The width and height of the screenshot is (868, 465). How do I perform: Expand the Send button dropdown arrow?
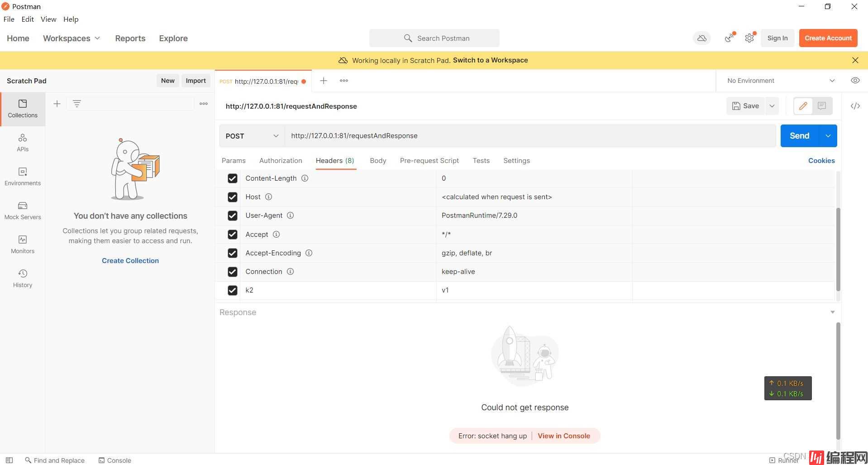click(x=828, y=136)
